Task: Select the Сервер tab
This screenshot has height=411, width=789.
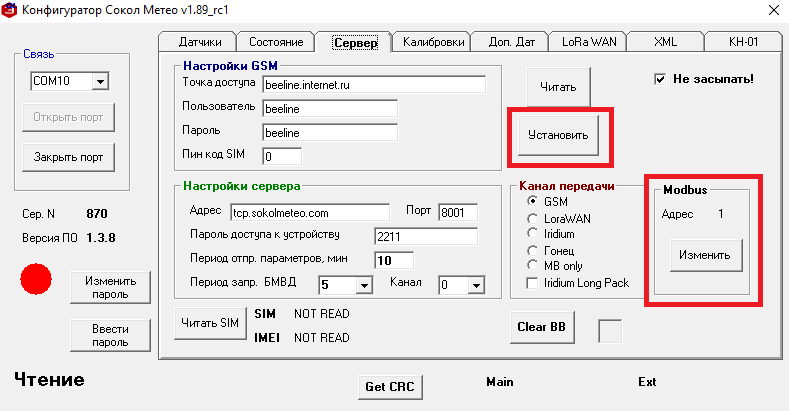Action: [355, 43]
